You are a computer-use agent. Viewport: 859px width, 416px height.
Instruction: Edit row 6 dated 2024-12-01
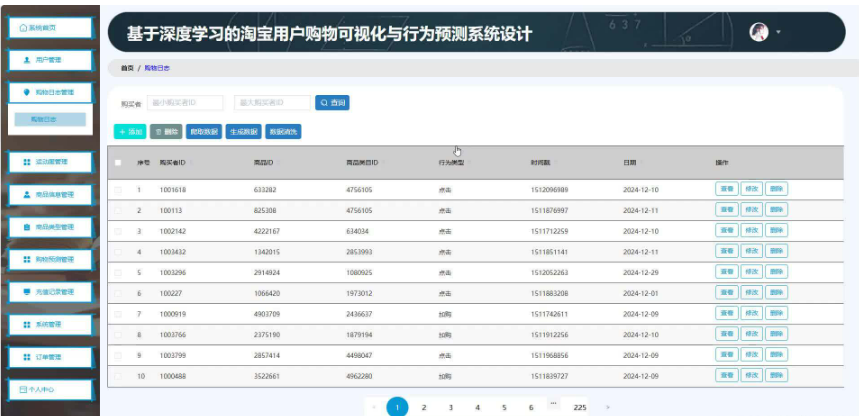[752, 294]
